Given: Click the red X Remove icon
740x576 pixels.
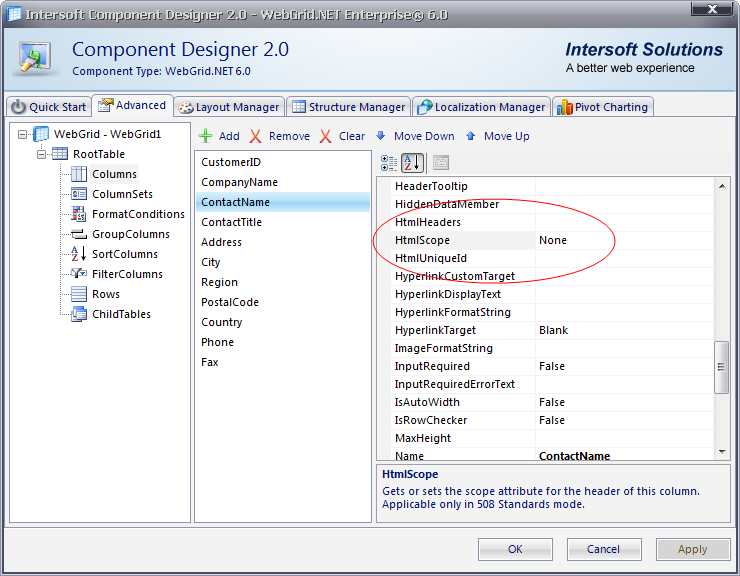Looking at the screenshot, I should point(255,136).
